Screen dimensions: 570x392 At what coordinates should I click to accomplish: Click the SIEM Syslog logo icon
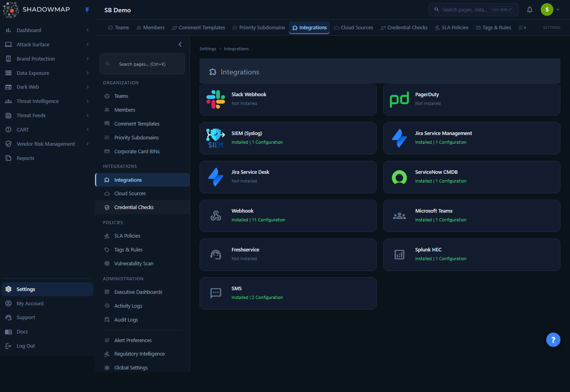216,138
